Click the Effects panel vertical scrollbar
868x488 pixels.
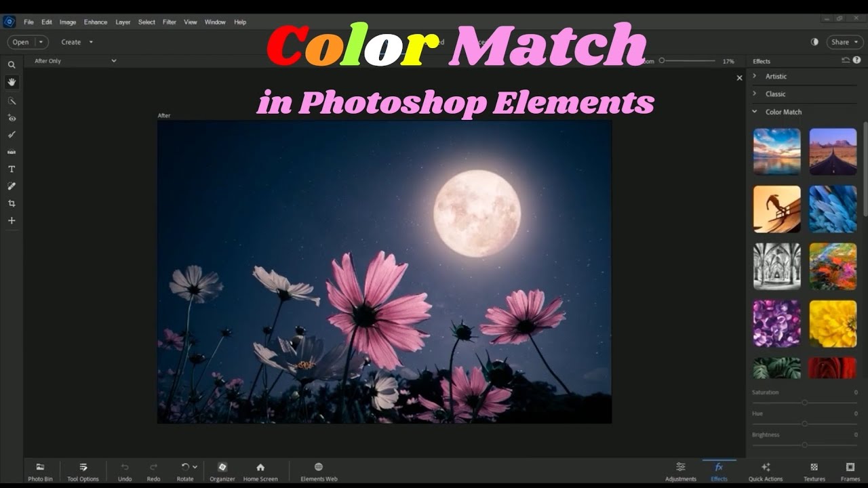click(865, 169)
